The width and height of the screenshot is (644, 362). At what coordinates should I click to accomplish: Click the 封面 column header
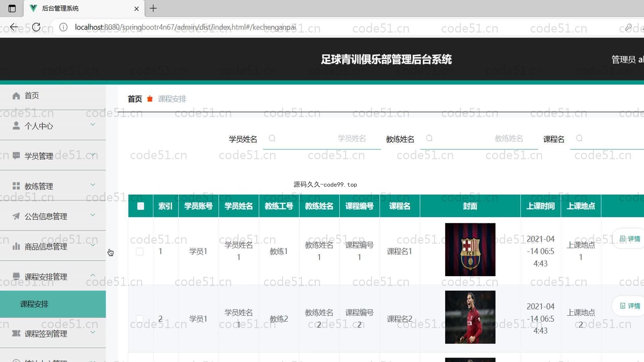[470, 206]
